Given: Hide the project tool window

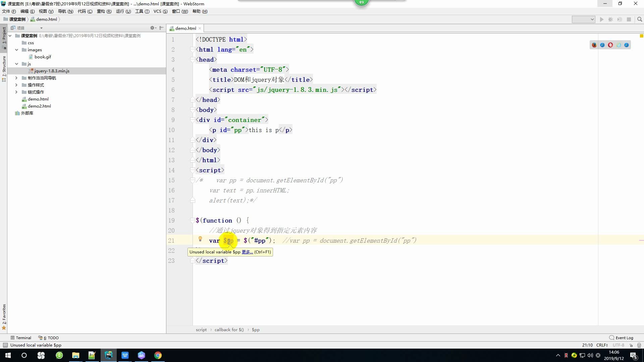Looking at the screenshot, I should (x=162, y=28).
